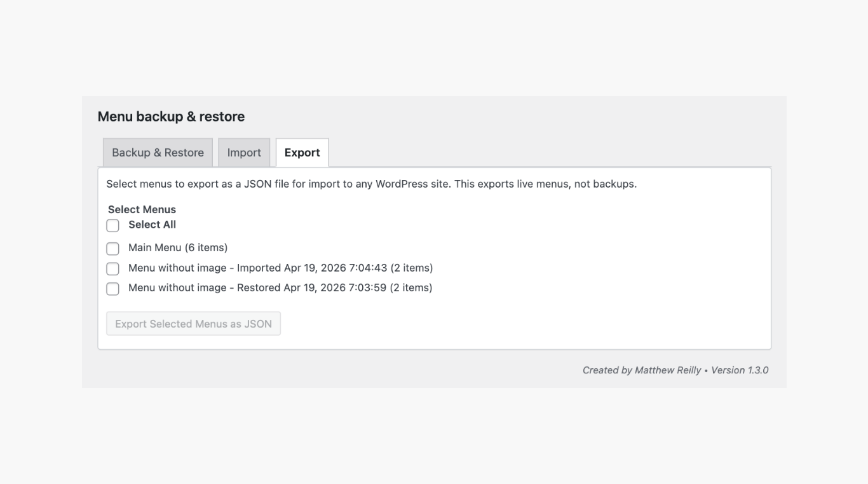This screenshot has width=868, height=484.
Task: Check the Main Menu (6 items) checkbox
Action: tap(112, 248)
